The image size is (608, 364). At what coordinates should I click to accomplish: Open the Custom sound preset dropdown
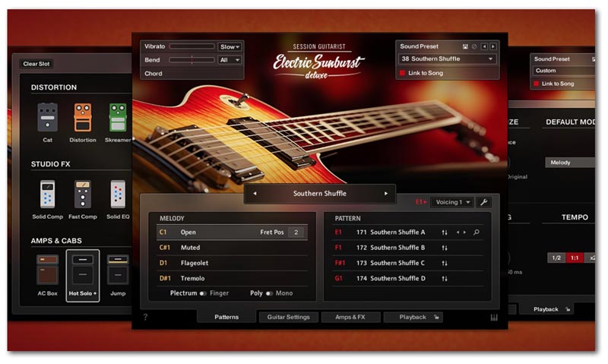click(564, 71)
